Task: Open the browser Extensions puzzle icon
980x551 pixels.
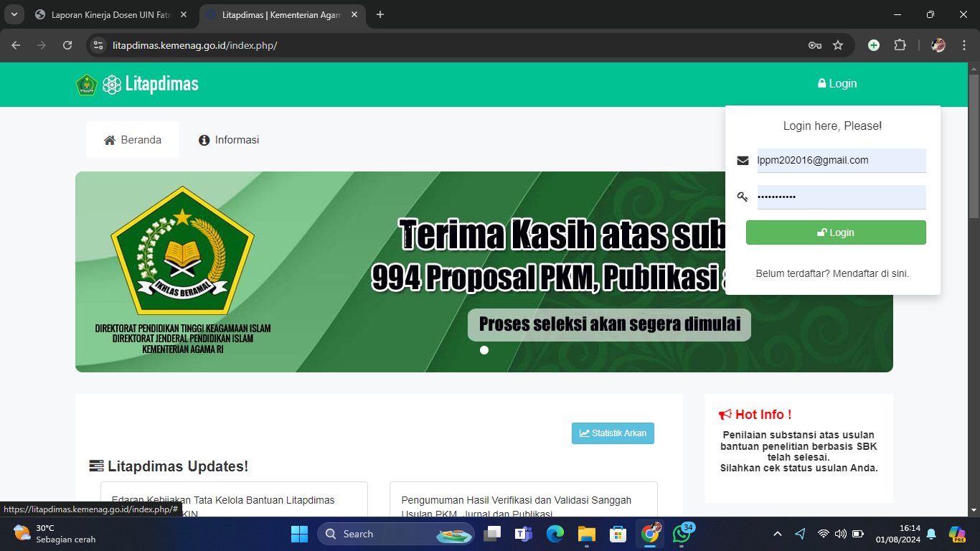Action: click(x=900, y=45)
